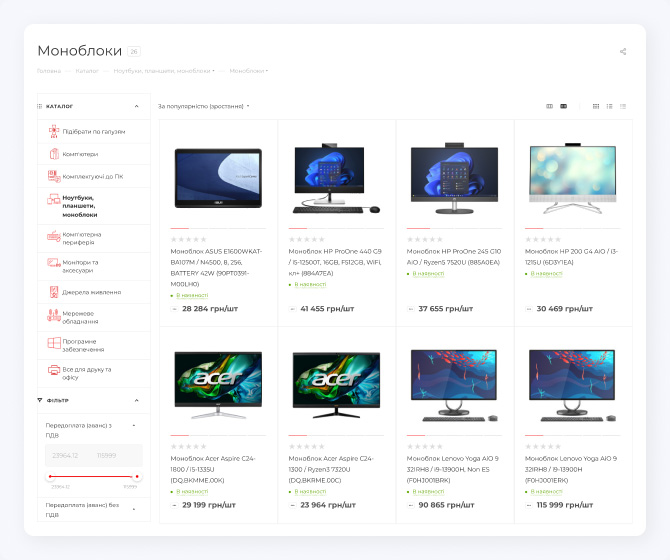Select the wide card layout icon

(x=564, y=106)
